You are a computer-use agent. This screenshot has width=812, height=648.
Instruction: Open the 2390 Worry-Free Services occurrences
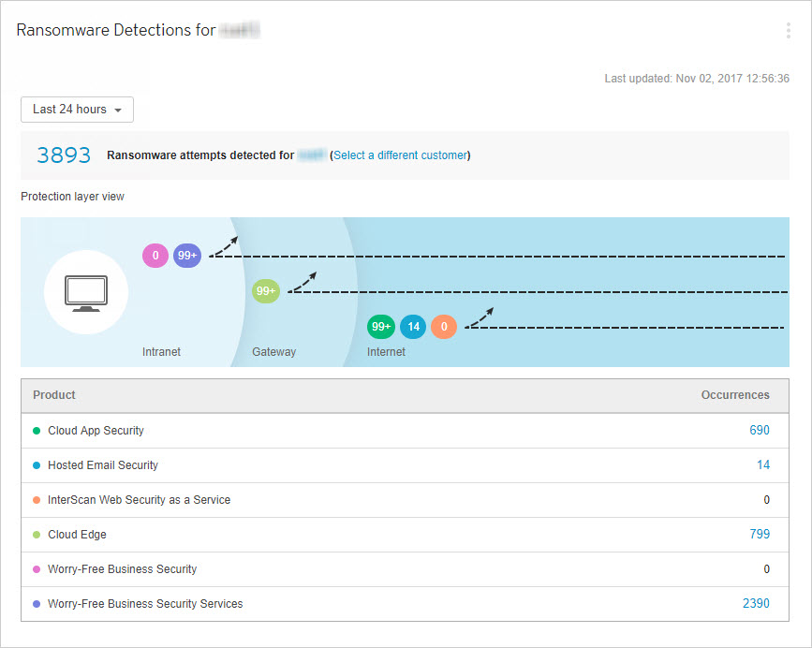(756, 604)
